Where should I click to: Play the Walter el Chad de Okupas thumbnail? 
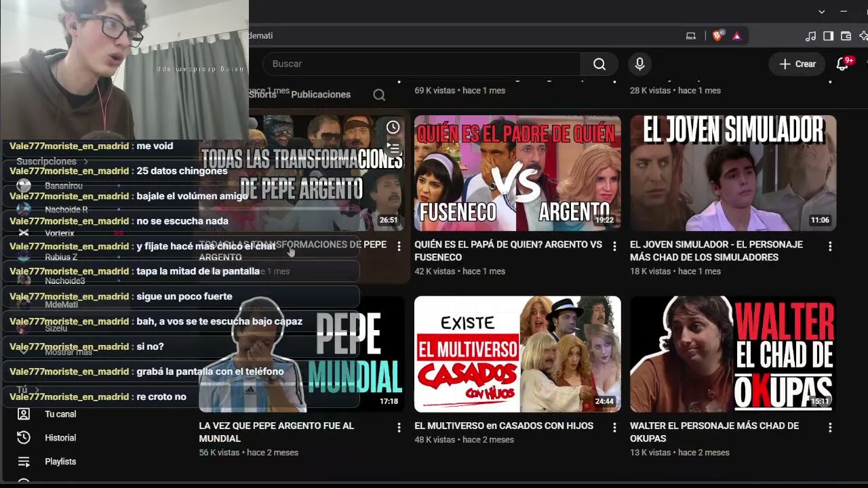tap(733, 354)
